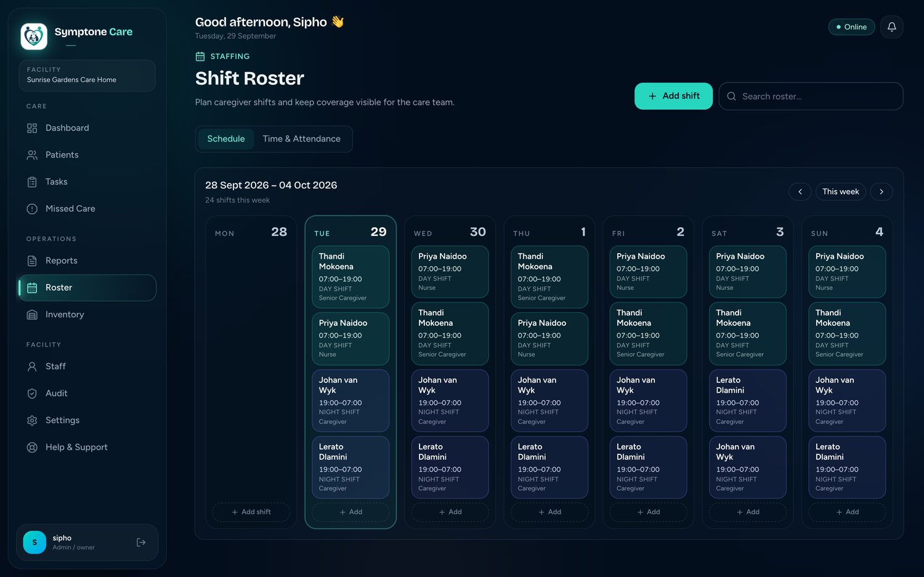This screenshot has width=924, height=577.
Task: Focus the Search roster field
Action: pos(811,97)
